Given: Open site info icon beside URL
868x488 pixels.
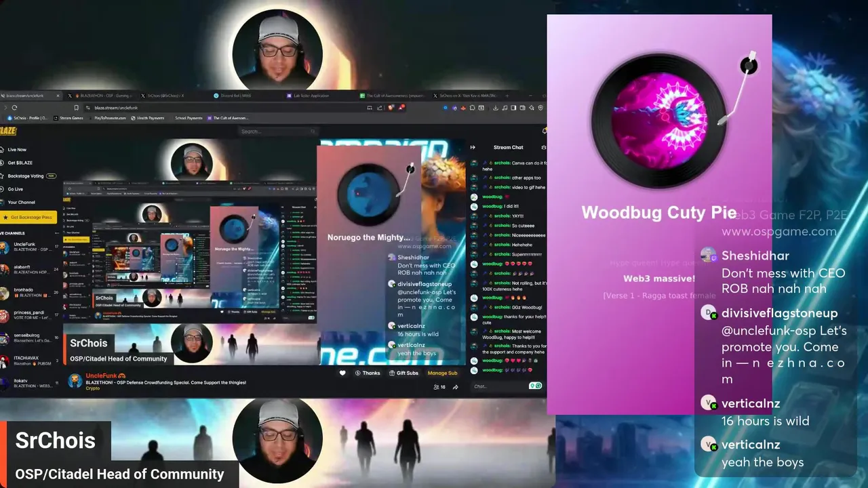Looking at the screenshot, I should pyautogui.click(x=88, y=108).
